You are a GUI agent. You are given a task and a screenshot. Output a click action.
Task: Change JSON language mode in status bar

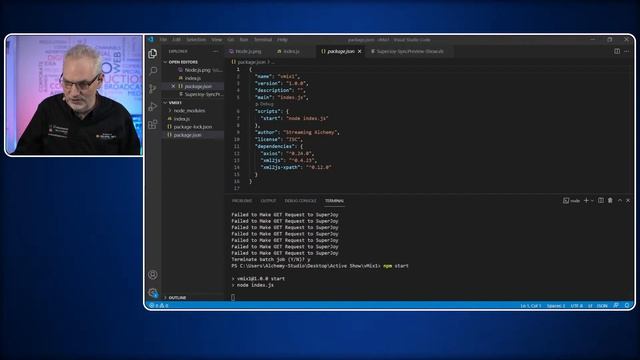point(602,305)
